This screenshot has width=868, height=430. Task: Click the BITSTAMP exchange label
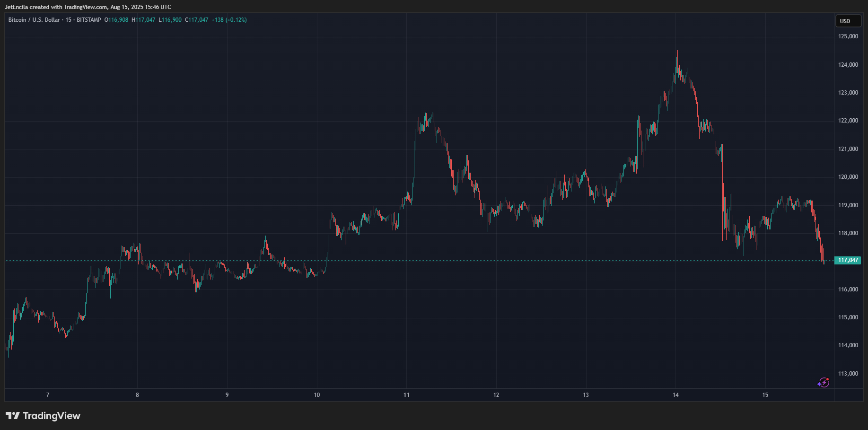[x=89, y=20]
